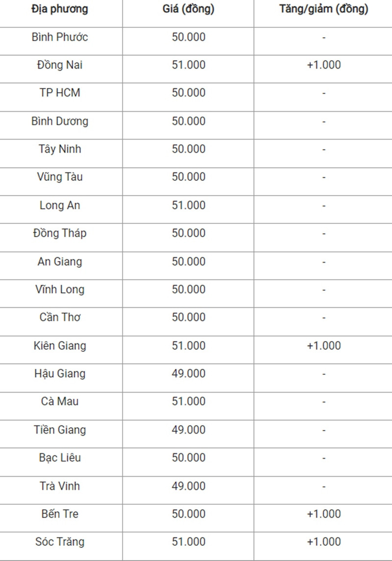
Task: Click the +1.000 change for Bến Tre
Action: pyautogui.click(x=324, y=514)
